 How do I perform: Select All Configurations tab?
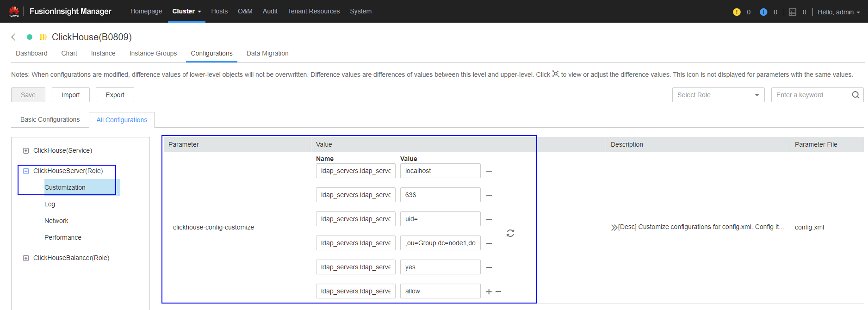tap(122, 120)
